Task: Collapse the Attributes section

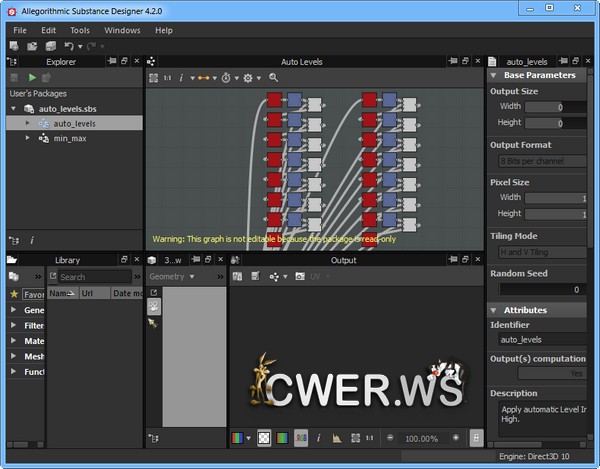Action: click(494, 310)
